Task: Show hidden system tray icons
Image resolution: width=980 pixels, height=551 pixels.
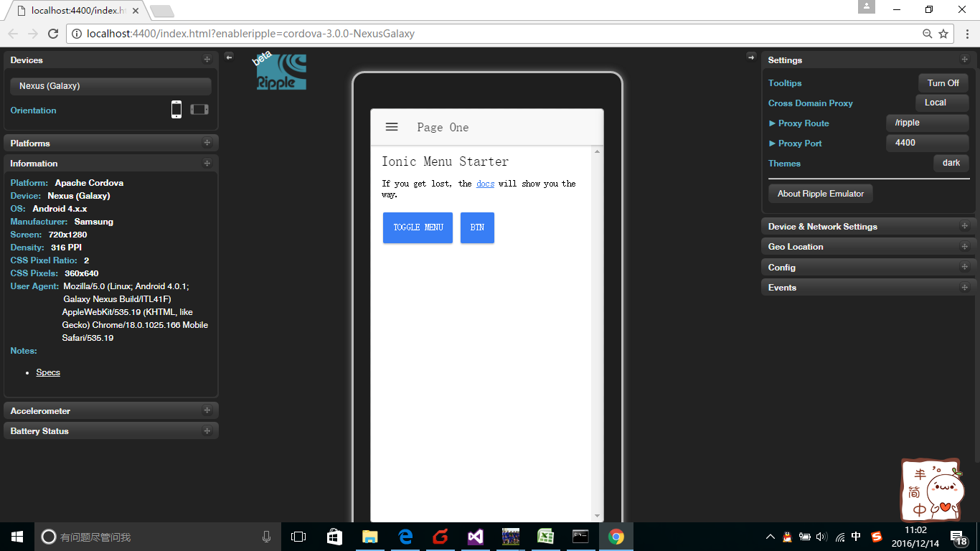Action: tap(771, 537)
